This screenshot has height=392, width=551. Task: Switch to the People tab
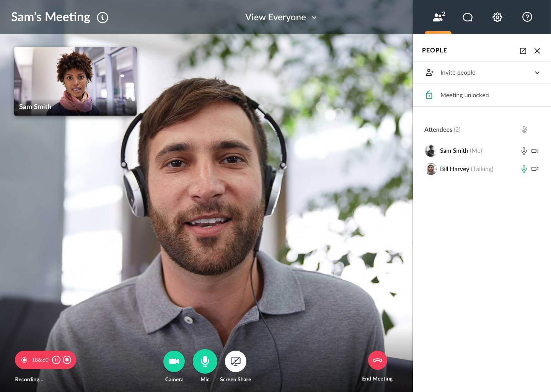click(x=439, y=17)
